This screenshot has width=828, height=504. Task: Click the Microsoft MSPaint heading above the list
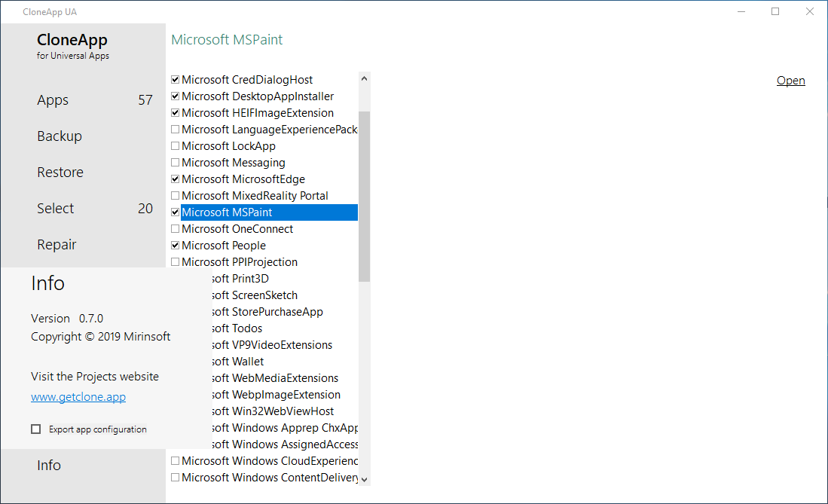[227, 40]
